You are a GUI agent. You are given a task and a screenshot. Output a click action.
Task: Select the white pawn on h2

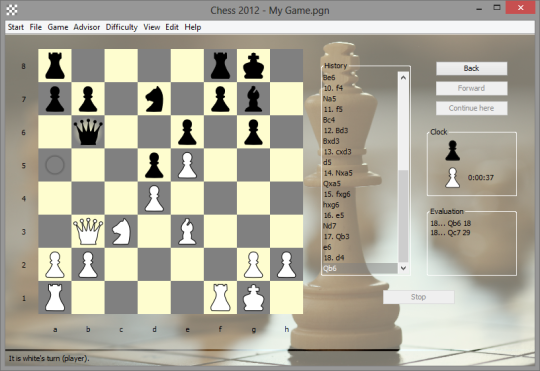tap(287, 265)
